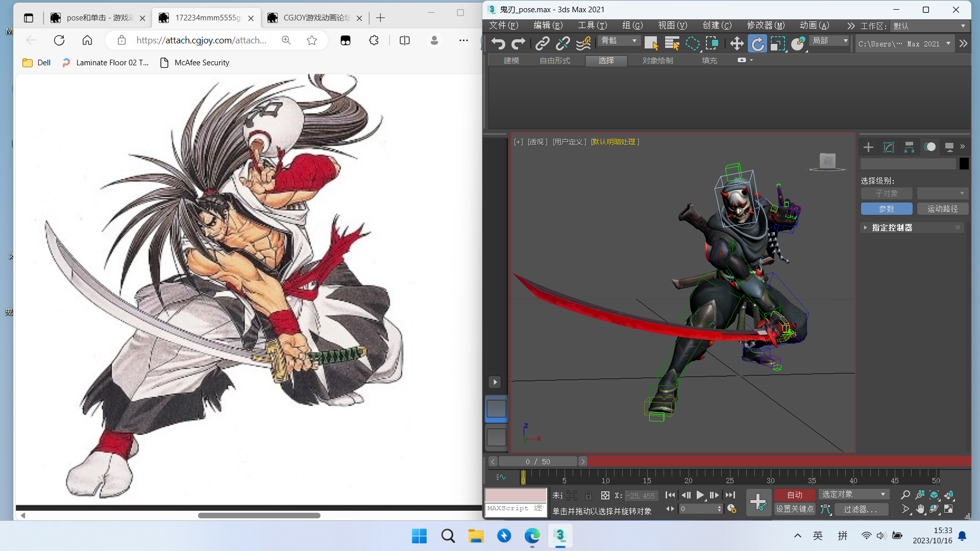Click the Select and Place tool
The image size is (980, 551).
coord(798,44)
